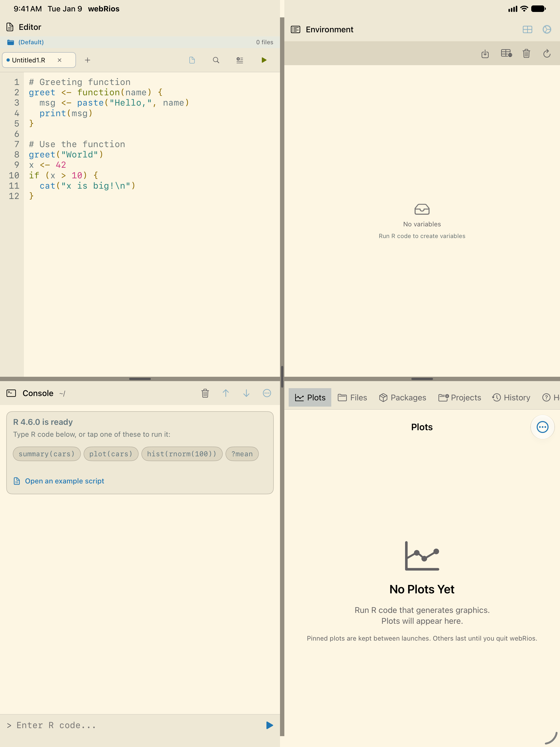The image size is (560, 747).
Task: Click the Environment panel title icon
Action: click(x=295, y=30)
